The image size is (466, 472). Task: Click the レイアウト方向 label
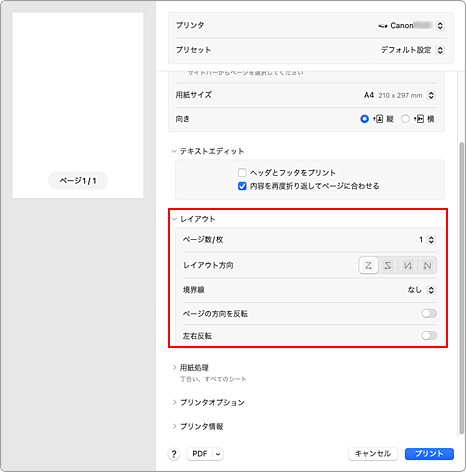(208, 265)
